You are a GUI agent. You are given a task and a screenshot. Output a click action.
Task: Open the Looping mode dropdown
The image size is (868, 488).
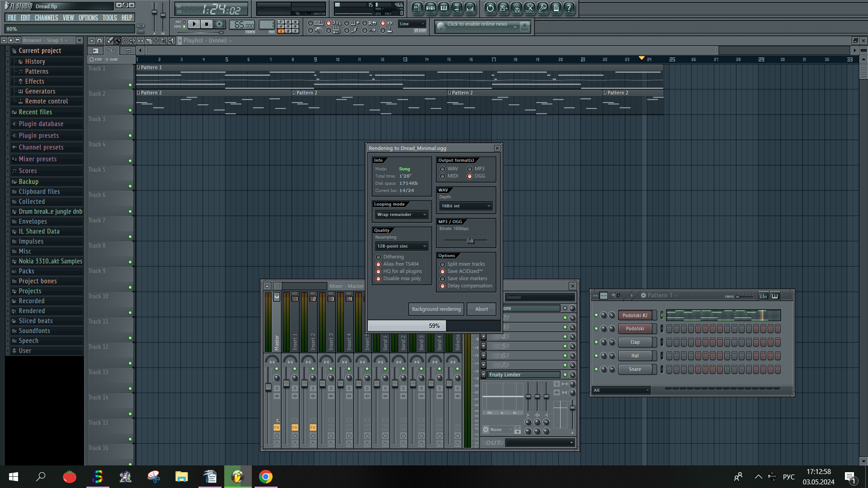401,215
